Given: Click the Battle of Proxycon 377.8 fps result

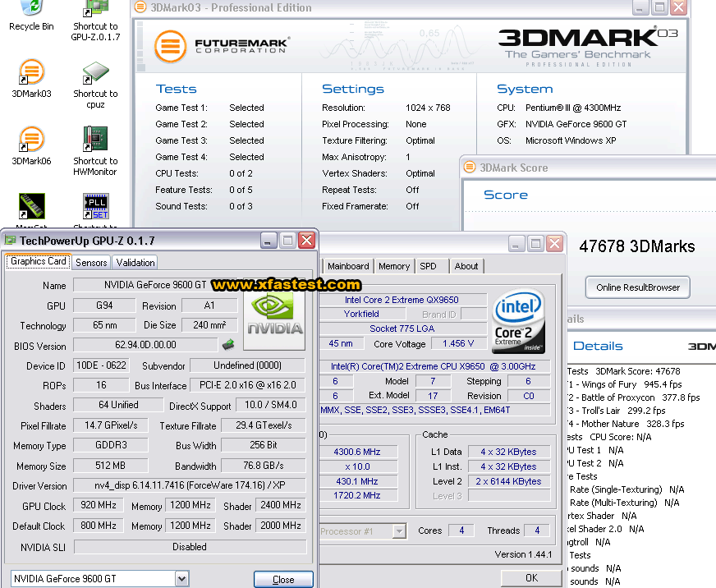Looking at the screenshot, I should tap(634, 397).
